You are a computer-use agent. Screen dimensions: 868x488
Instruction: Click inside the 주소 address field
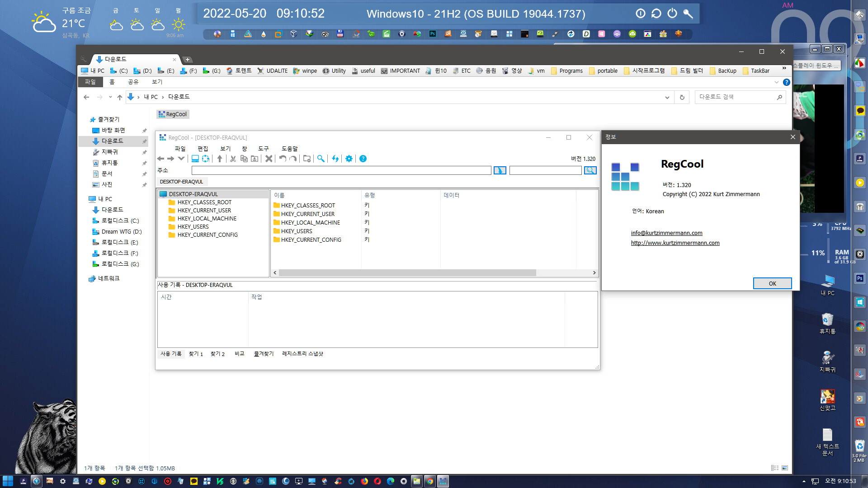click(x=341, y=170)
